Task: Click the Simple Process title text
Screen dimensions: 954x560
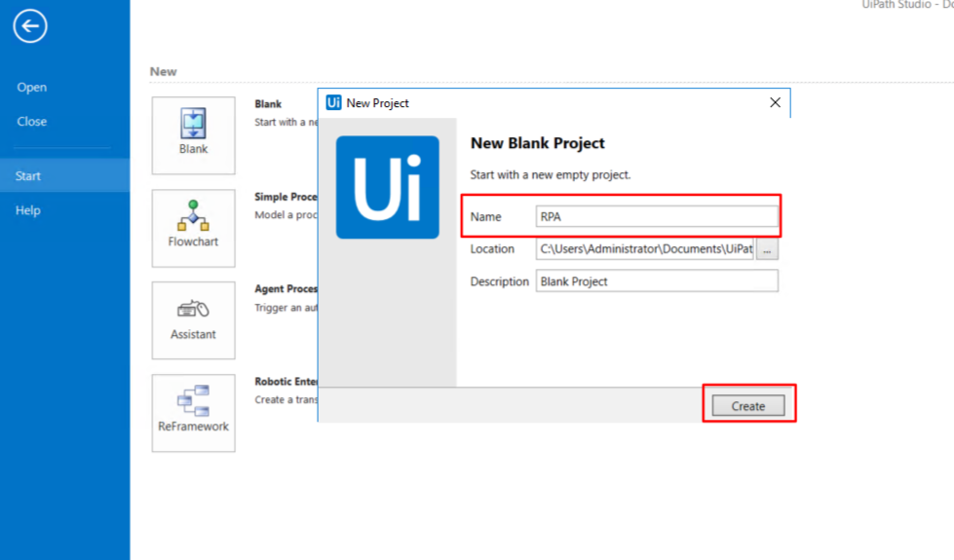Action: (x=286, y=197)
